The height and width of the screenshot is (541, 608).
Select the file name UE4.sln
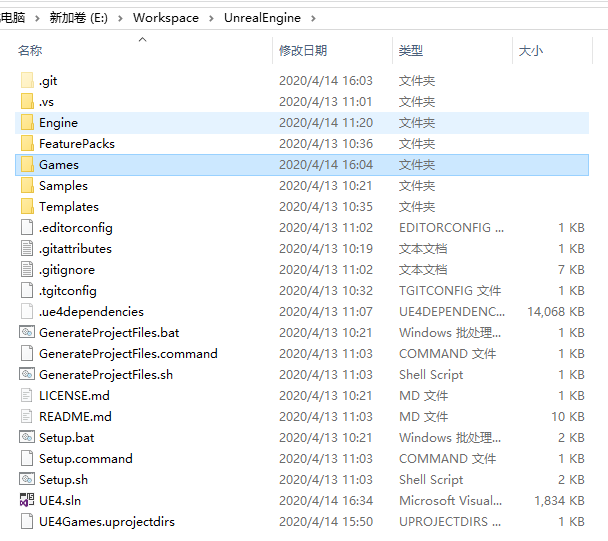coord(60,500)
